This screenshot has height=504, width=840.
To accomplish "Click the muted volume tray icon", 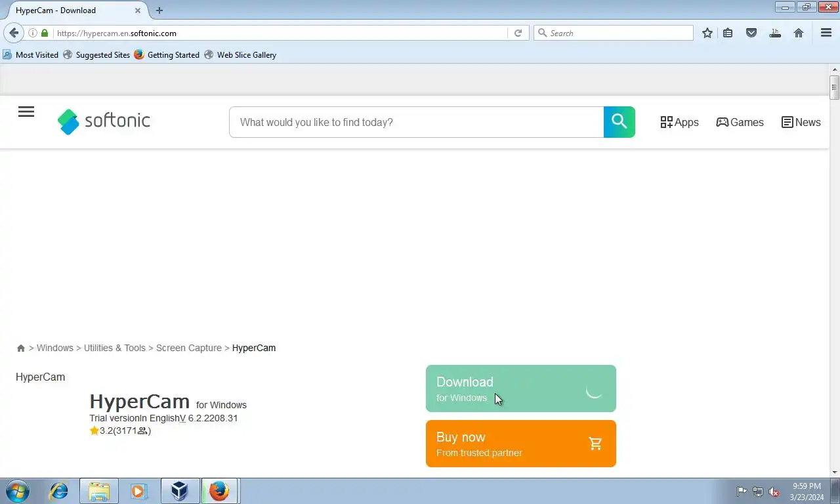I will point(774,492).
